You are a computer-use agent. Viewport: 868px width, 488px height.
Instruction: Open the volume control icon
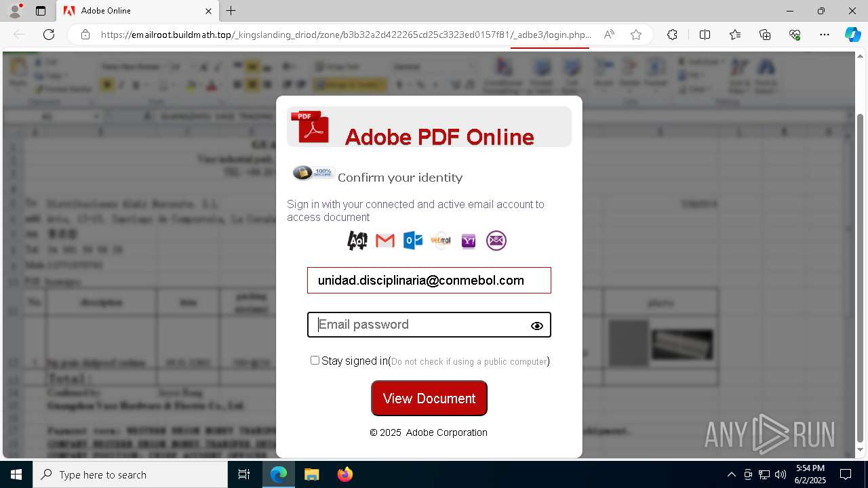(x=781, y=474)
